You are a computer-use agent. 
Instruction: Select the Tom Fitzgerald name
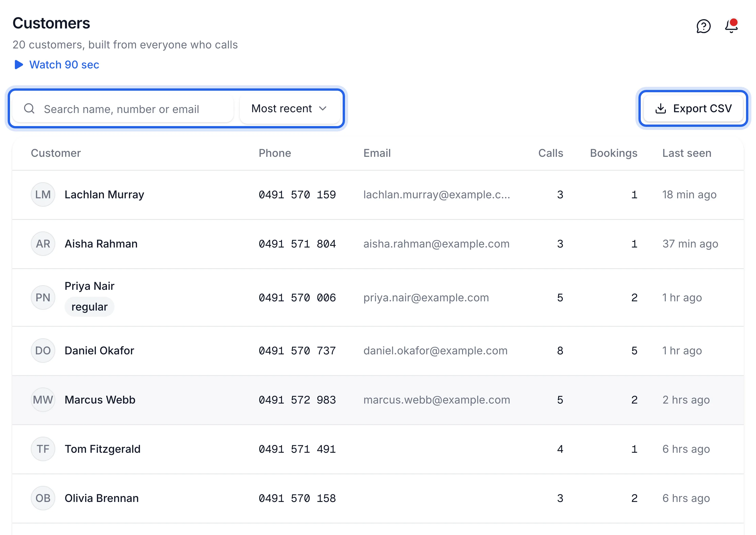coord(103,449)
